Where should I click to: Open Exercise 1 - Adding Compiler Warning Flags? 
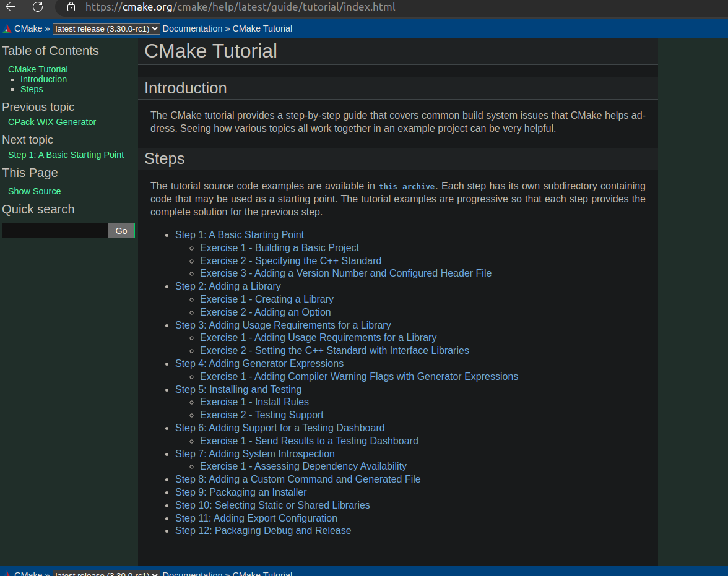[359, 376]
